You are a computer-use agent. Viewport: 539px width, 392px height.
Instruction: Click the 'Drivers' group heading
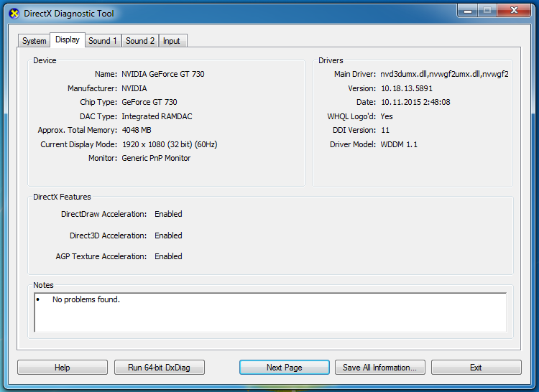[331, 60]
